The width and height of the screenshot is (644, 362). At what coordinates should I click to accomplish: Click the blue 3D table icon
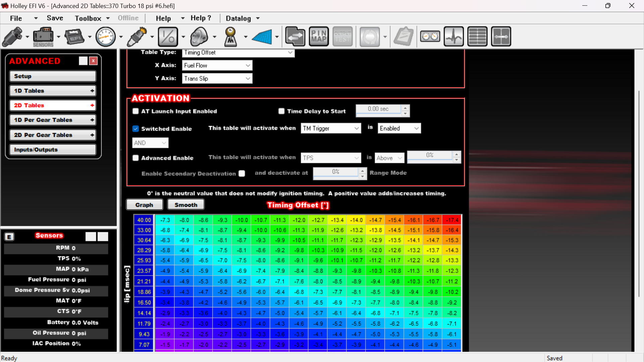click(x=262, y=37)
